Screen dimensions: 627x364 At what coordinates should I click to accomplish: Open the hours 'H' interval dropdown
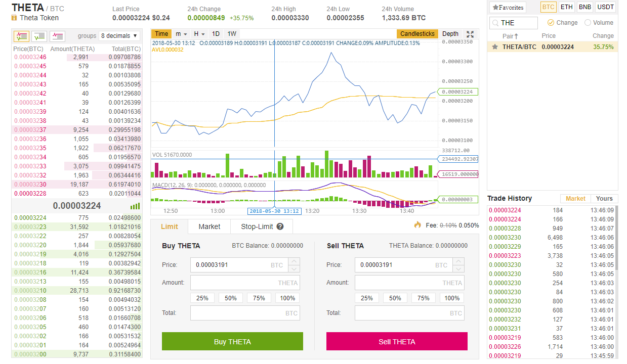click(x=199, y=34)
